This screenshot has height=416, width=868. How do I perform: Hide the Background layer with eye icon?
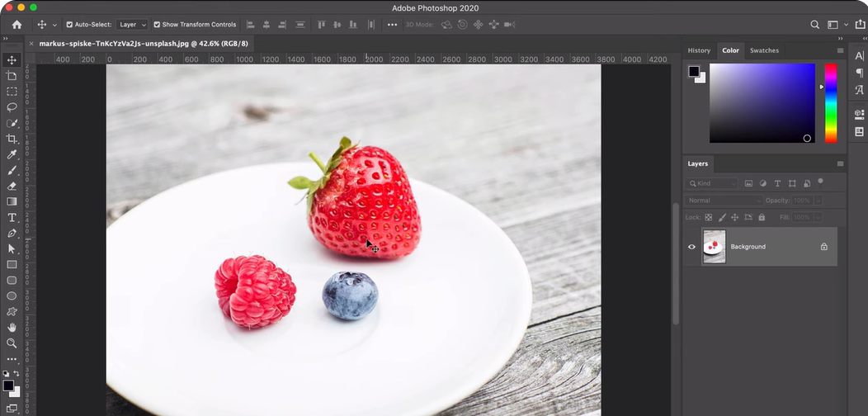pos(691,247)
